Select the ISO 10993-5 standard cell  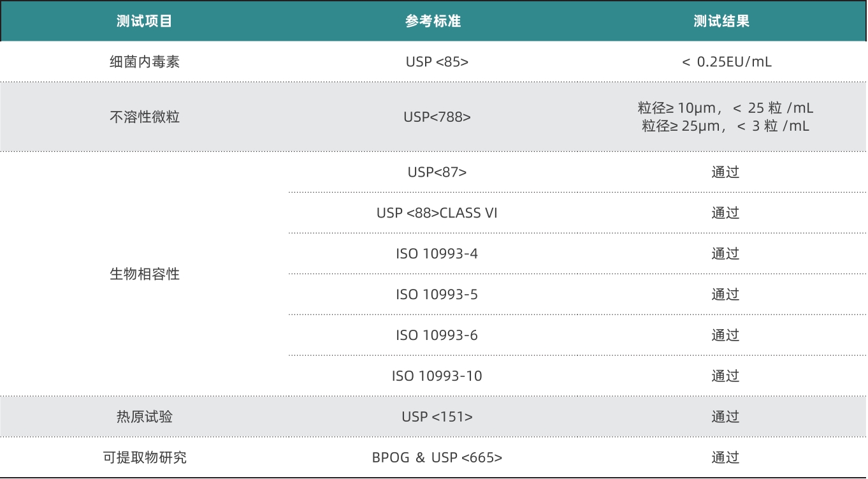pyautogui.click(x=437, y=294)
